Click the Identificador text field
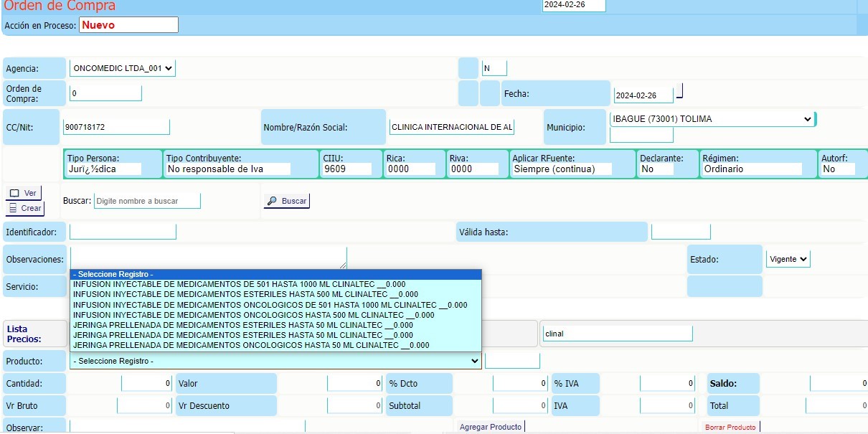This screenshot has width=868, height=434. (x=123, y=232)
